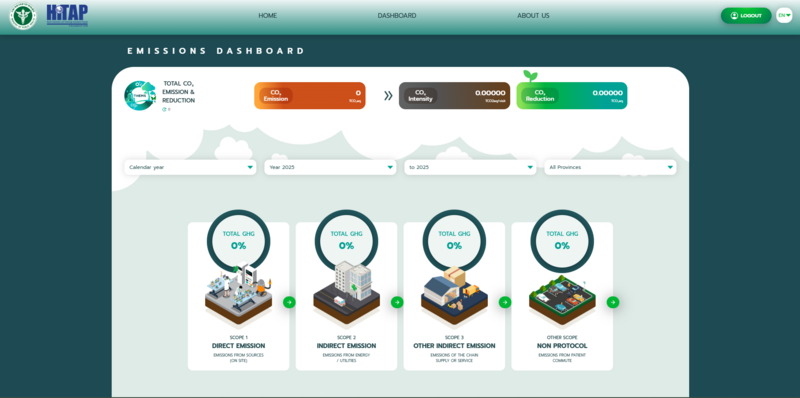Click the 0.00000 value on Intensity card
Image resolution: width=800 pixels, height=398 pixels.
tap(490, 93)
